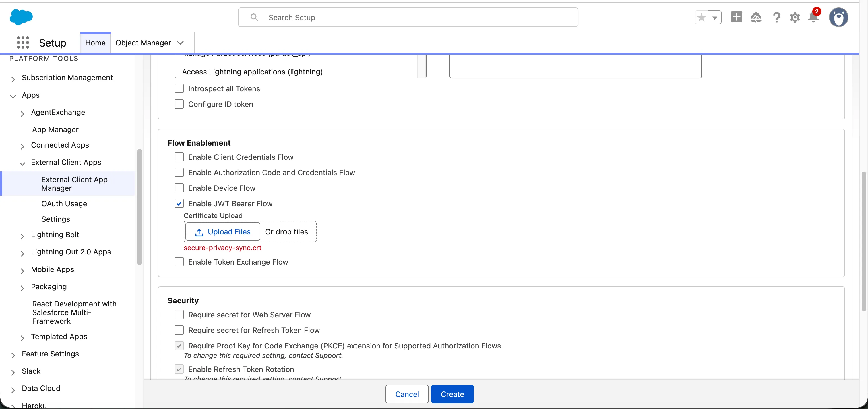Image resolution: width=868 pixels, height=409 pixels.
Task: Click the search magnifier icon
Action: click(x=254, y=17)
